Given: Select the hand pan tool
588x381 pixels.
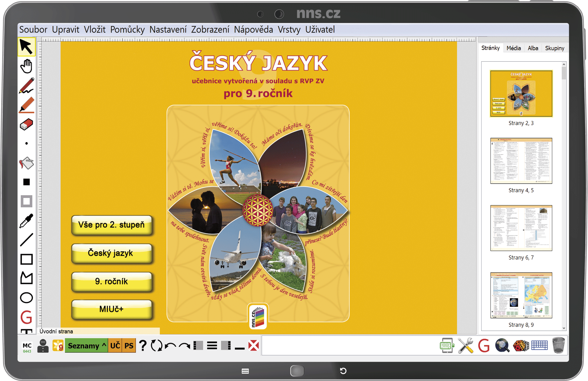Looking at the screenshot, I should pyautogui.click(x=26, y=66).
